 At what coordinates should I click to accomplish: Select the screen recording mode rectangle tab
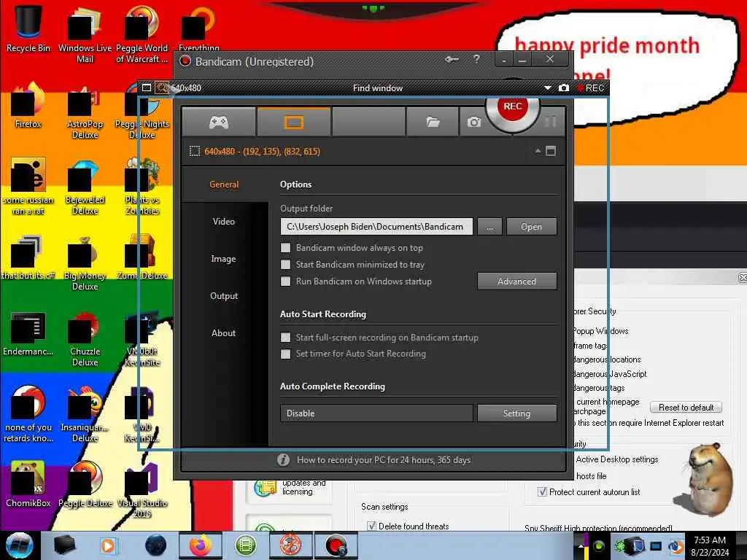293,122
